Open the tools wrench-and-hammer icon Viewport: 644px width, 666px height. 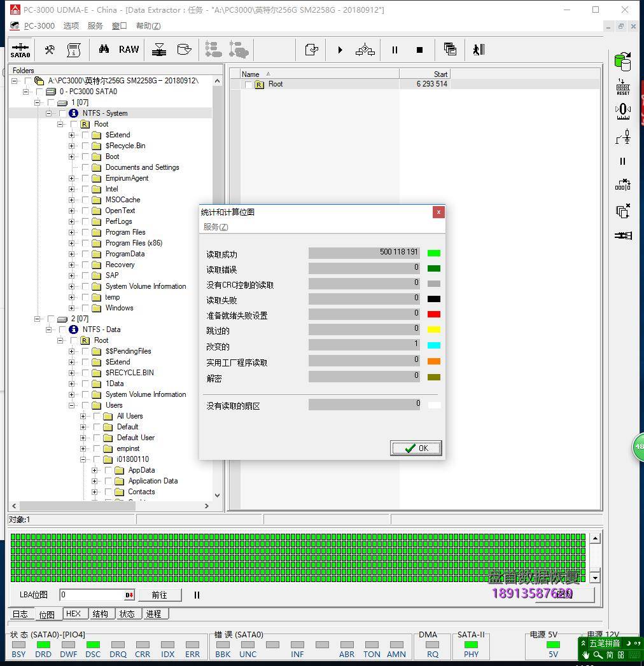49,50
